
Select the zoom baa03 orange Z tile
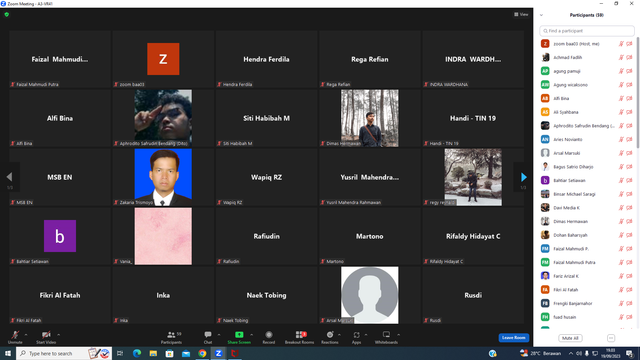[163, 59]
